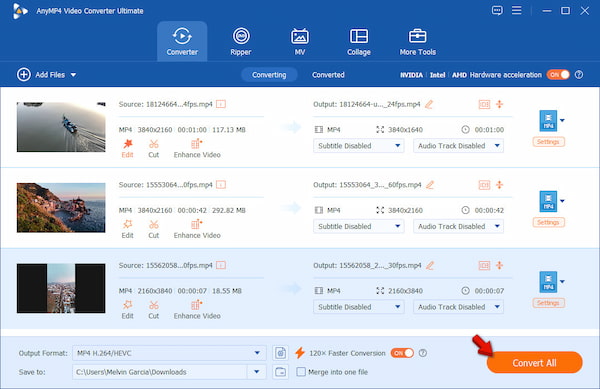Select the boat video thumbnail
600x389 pixels.
point(61,127)
